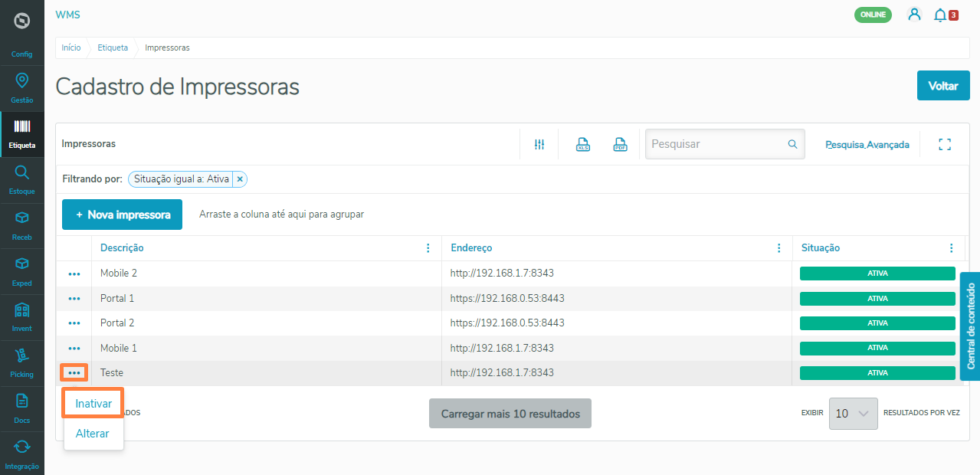Open Pesquisa Avançada link
Screen dimensions: 980x475
click(867, 144)
